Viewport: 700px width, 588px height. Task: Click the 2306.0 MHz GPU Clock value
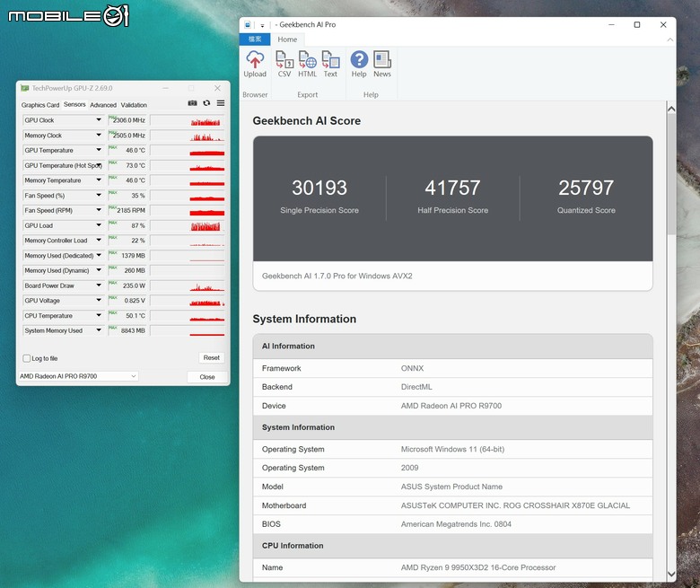click(129, 120)
